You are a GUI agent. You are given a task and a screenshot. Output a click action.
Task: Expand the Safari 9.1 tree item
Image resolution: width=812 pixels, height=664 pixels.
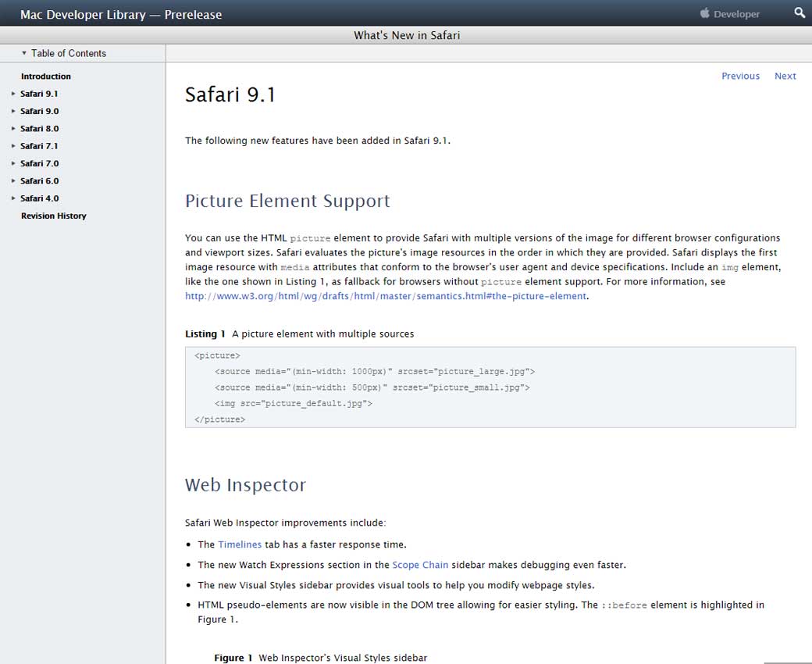(x=13, y=94)
